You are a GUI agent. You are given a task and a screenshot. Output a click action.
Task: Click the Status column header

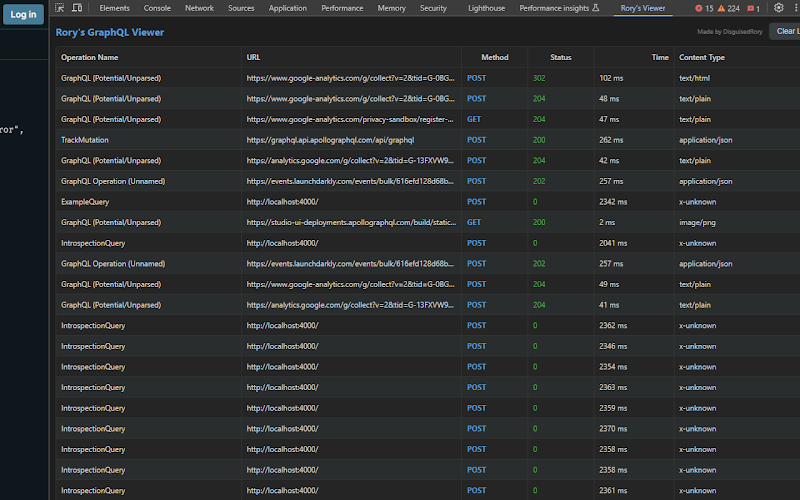[560, 57]
